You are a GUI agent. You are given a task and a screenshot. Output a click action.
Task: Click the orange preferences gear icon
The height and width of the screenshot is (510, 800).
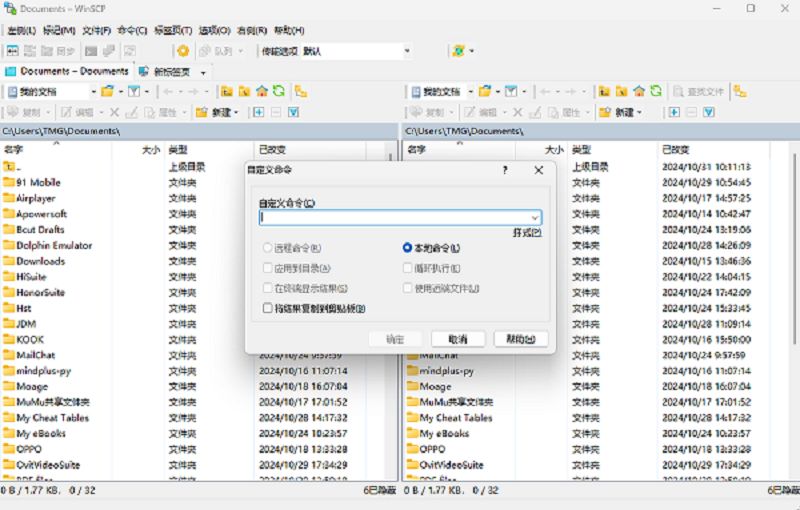[x=183, y=50]
